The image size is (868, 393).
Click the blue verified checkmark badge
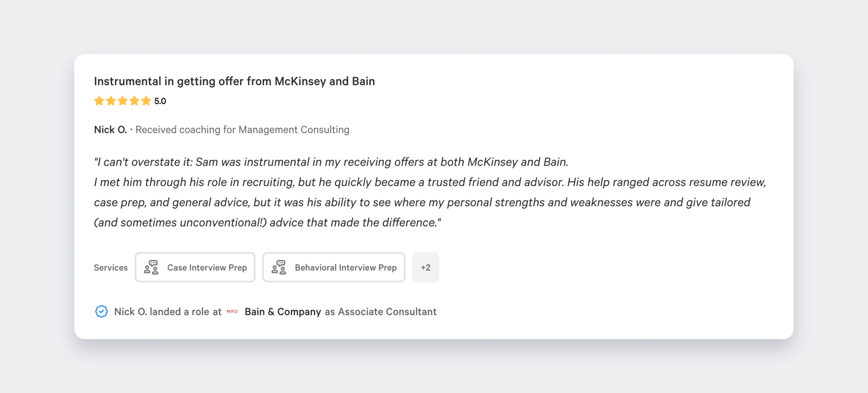point(101,311)
